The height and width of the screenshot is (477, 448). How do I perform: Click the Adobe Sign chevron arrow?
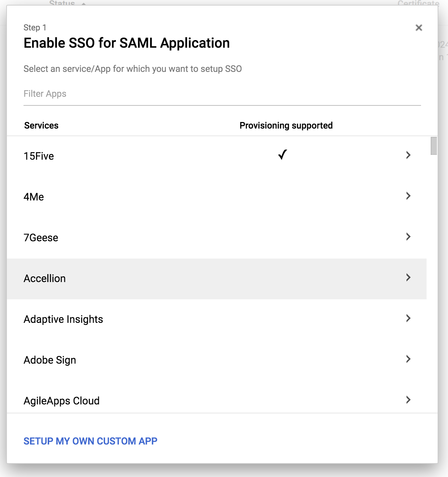(x=408, y=359)
